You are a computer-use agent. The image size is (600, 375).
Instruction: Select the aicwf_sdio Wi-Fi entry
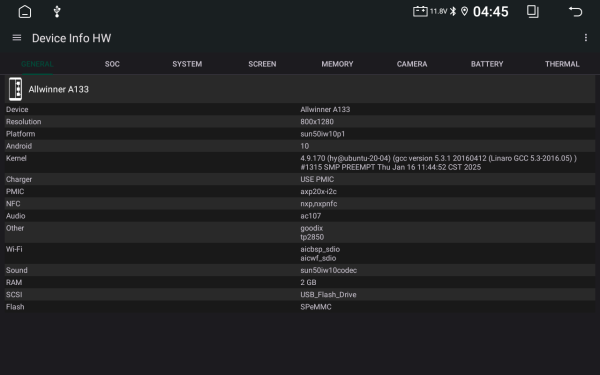pyautogui.click(x=318, y=258)
